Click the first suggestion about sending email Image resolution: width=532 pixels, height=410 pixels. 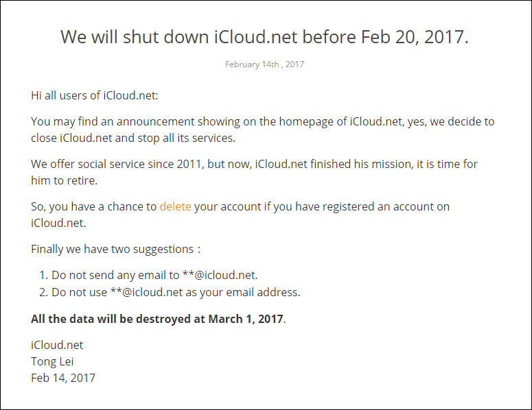[x=154, y=276]
